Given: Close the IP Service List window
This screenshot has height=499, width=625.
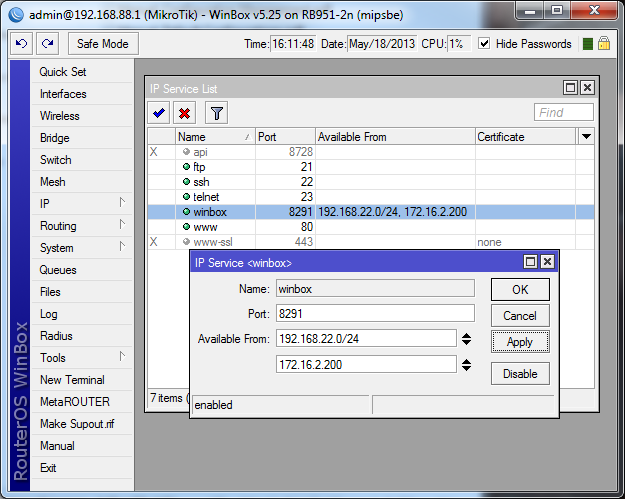Looking at the screenshot, I should click(x=587, y=87).
